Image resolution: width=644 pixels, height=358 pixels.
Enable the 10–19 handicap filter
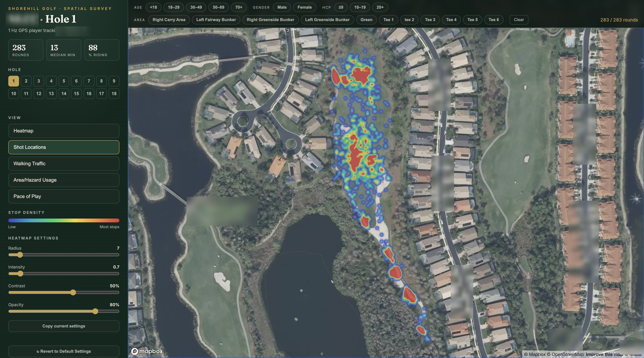click(360, 7)
